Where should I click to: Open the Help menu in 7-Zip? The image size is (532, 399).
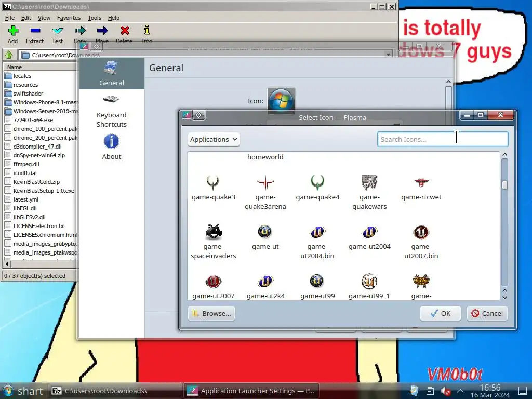point(114,18)
